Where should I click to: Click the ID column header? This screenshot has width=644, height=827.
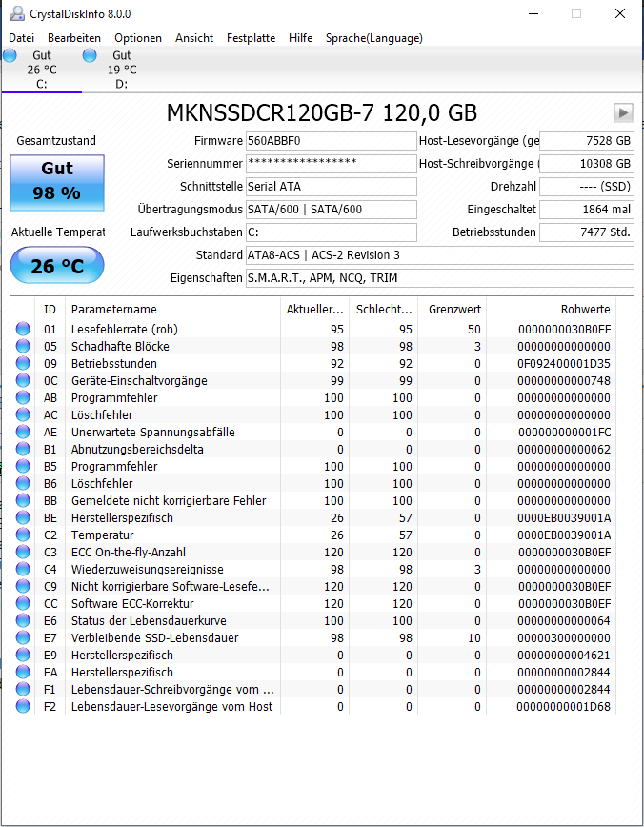click(x=50, y=309)
